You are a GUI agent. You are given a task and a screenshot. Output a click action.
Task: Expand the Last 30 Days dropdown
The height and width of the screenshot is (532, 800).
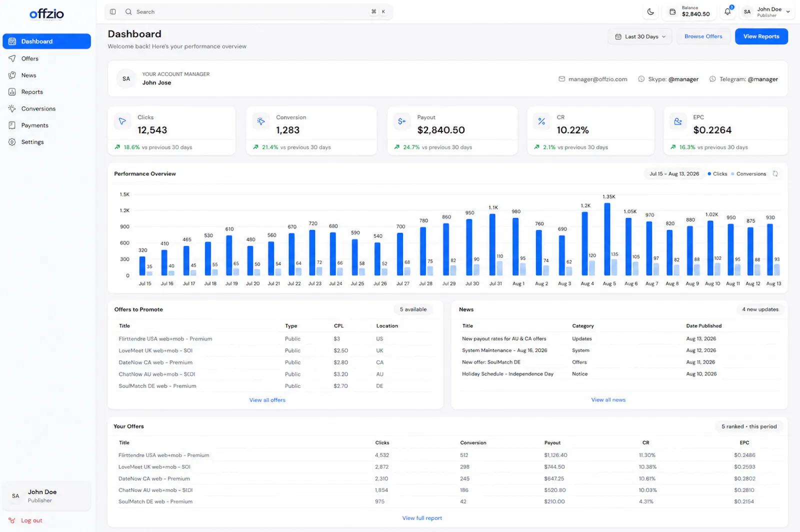(640, 36)
